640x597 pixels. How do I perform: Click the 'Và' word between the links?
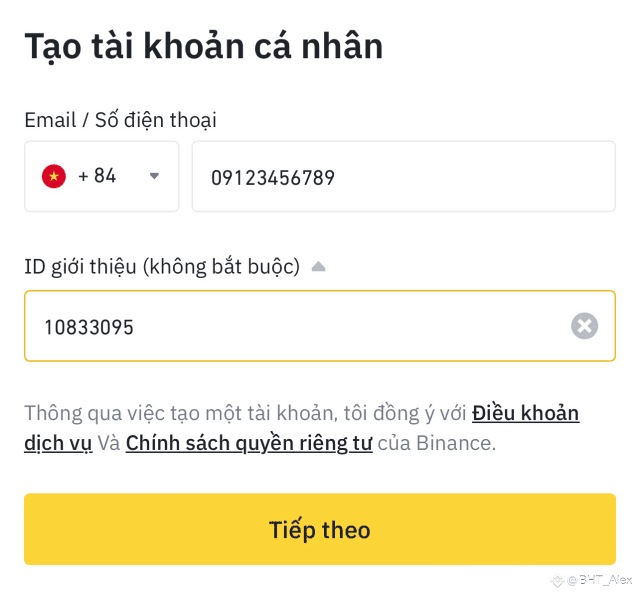click(x=109, y=443)
